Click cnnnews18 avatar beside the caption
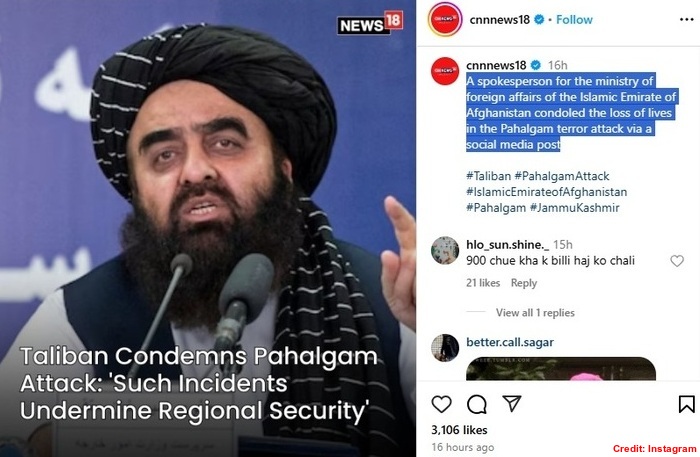 (445, 71)
